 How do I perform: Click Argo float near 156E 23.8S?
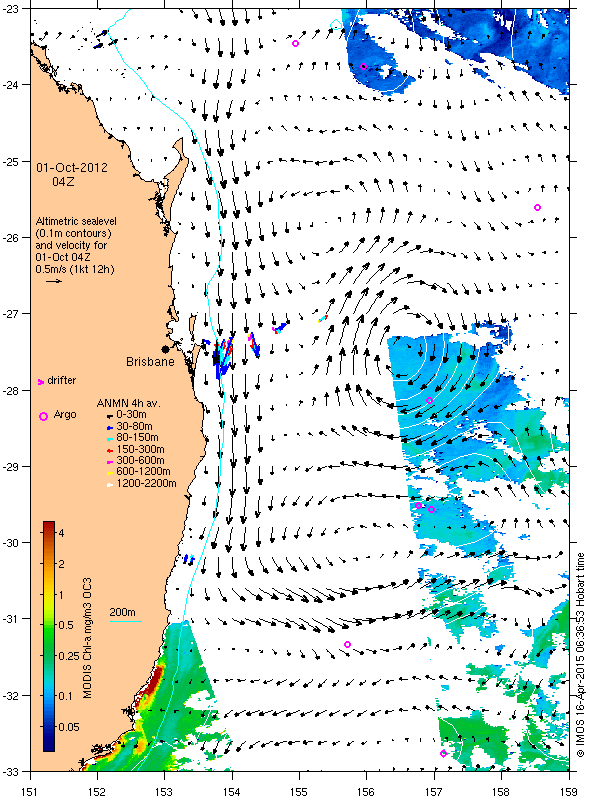(x=363, y=66)
